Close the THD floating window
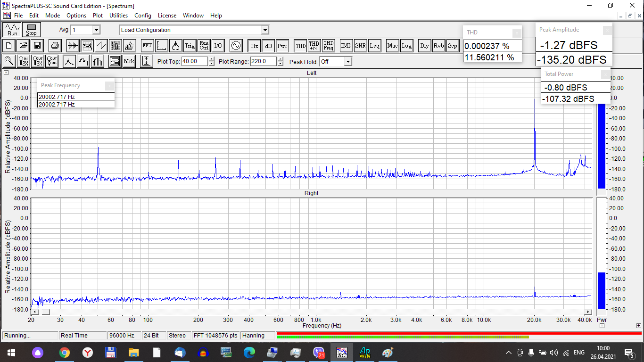 pyautogui.click(x=517, y=33)
